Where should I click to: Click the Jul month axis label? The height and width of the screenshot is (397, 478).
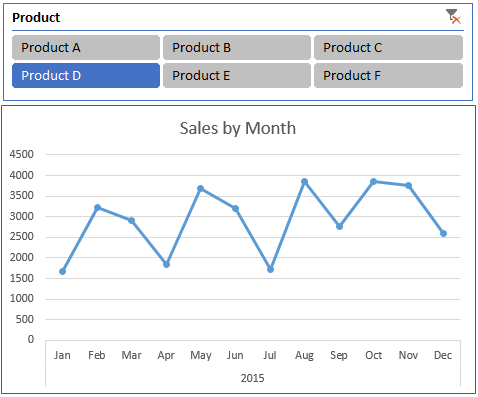point(270,355)
